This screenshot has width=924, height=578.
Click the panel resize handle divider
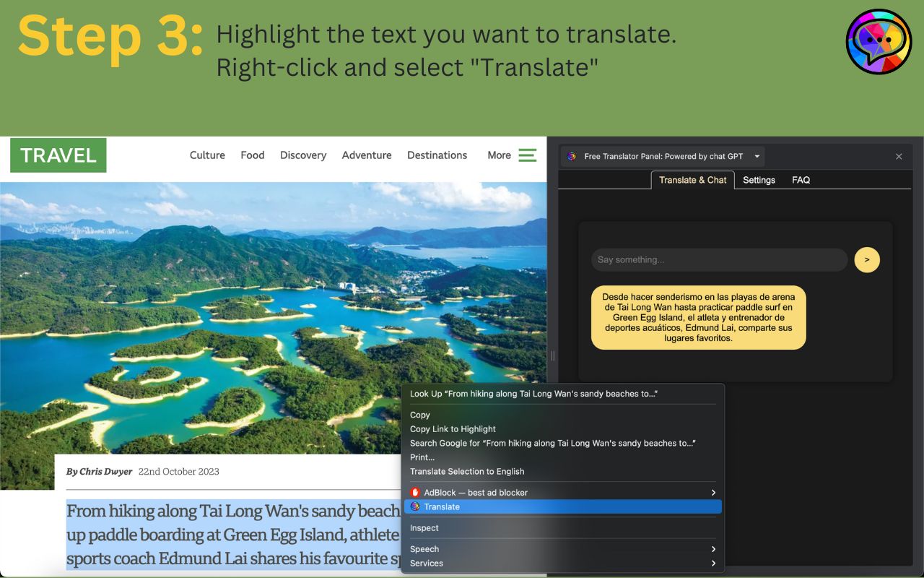click(552, 355)
